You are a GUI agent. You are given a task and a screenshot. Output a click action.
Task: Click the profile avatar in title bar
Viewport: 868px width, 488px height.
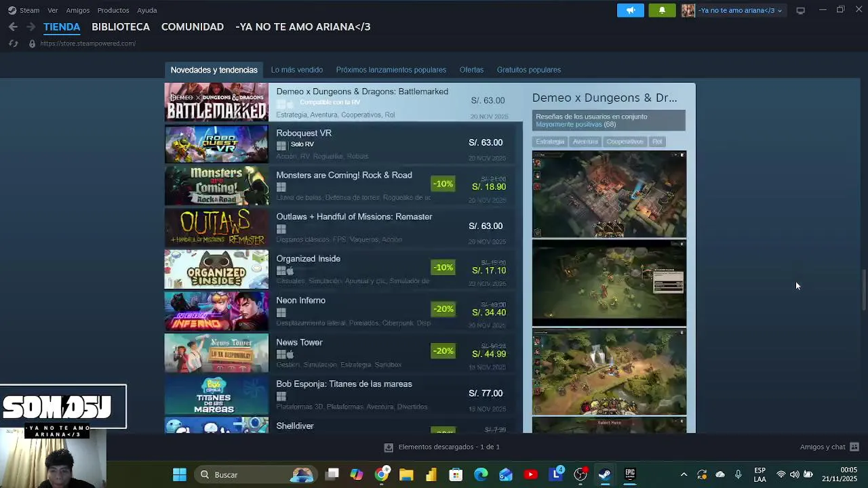688,10
